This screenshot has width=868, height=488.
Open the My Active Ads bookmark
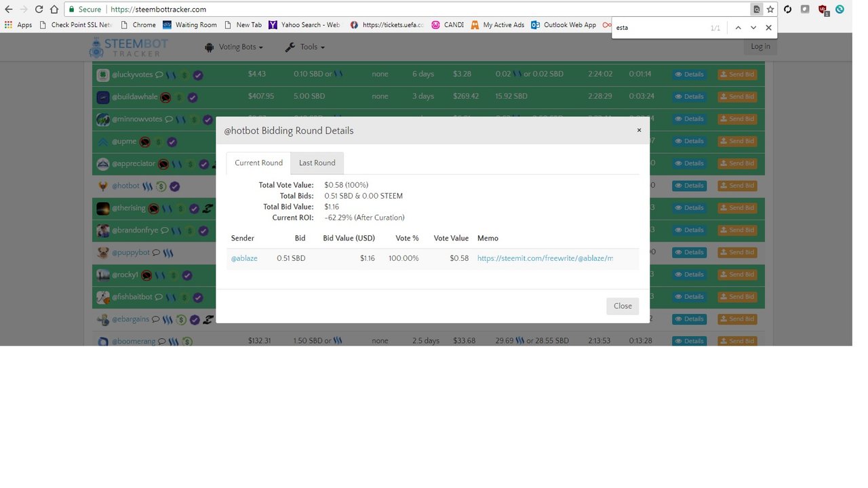click(498, 25)
